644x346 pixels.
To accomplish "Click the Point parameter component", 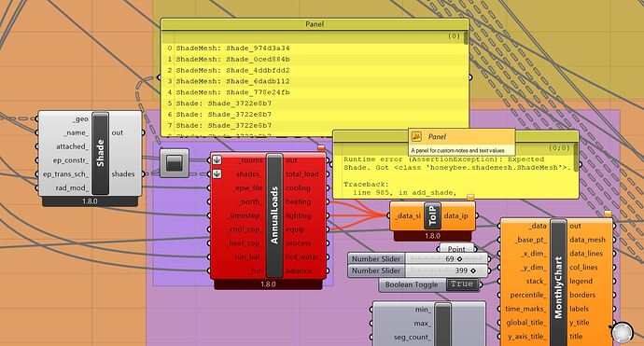I will point(456,248).
